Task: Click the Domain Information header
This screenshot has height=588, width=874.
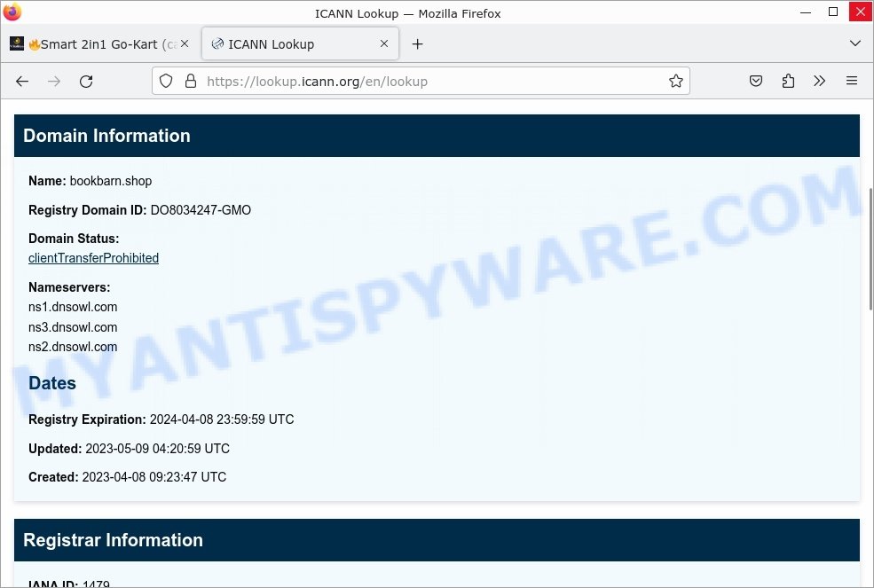Action: click(x=437, y=136)
